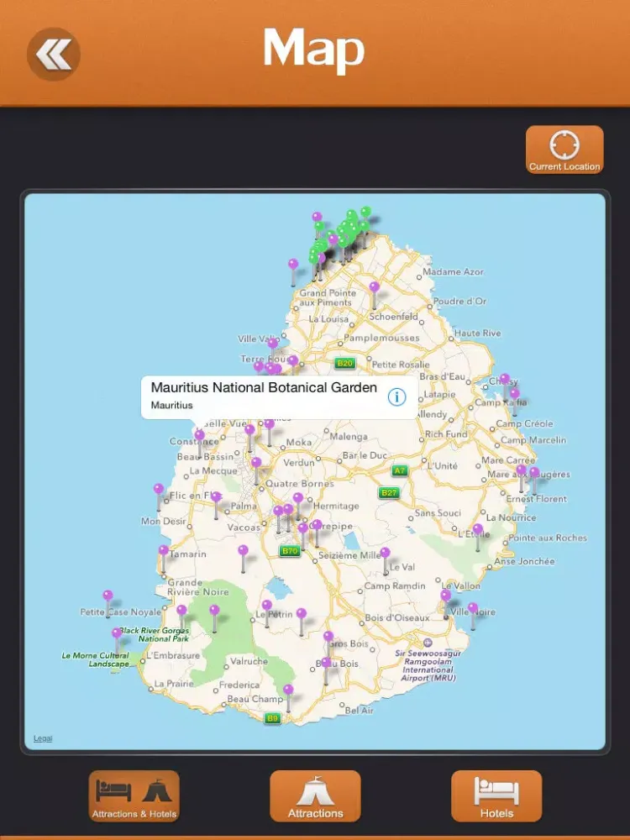The image size is (630, 840).
Task: Select the purple pin near Tamarin
Action: click(x=164, y=550)
